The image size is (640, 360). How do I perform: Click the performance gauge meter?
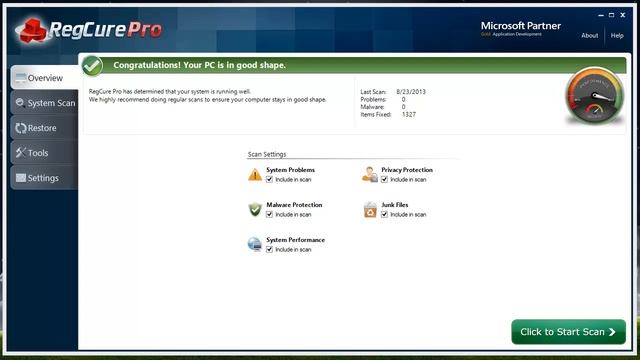[594, 96]
